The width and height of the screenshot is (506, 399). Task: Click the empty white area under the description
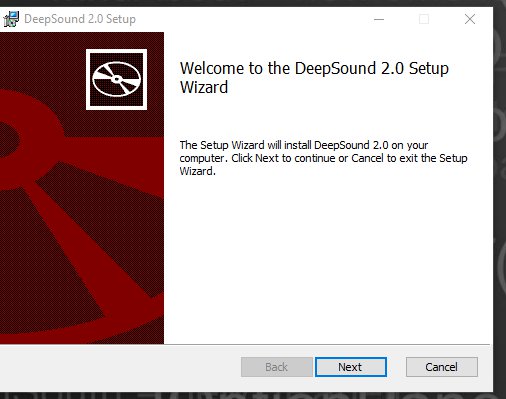pyautogui.click(x=327, y=260)
